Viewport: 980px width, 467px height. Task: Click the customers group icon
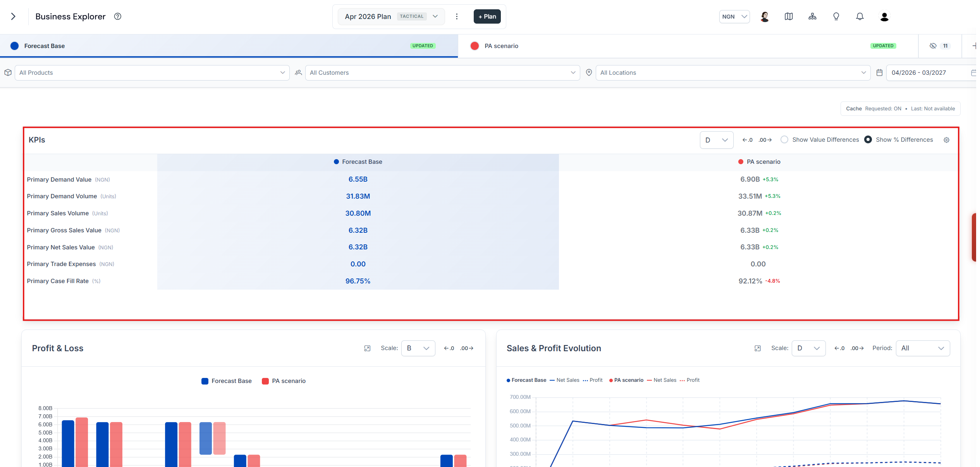tap(298, 72)
